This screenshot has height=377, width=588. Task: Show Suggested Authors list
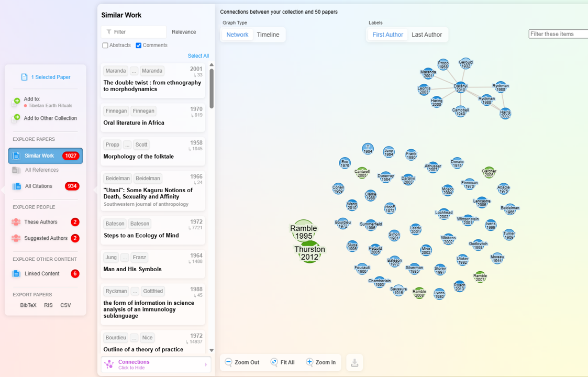coord(46,238)
